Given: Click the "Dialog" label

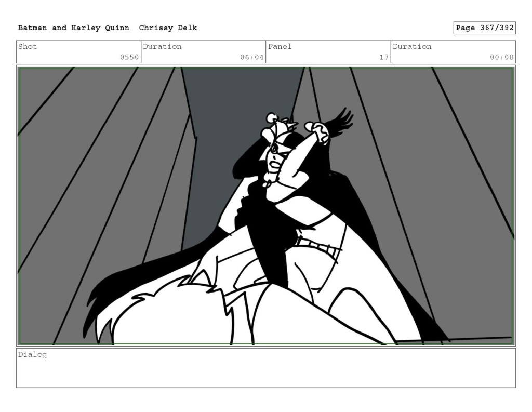Looking at the screenshot, I should pyautogui.click(x=32, y=355).
